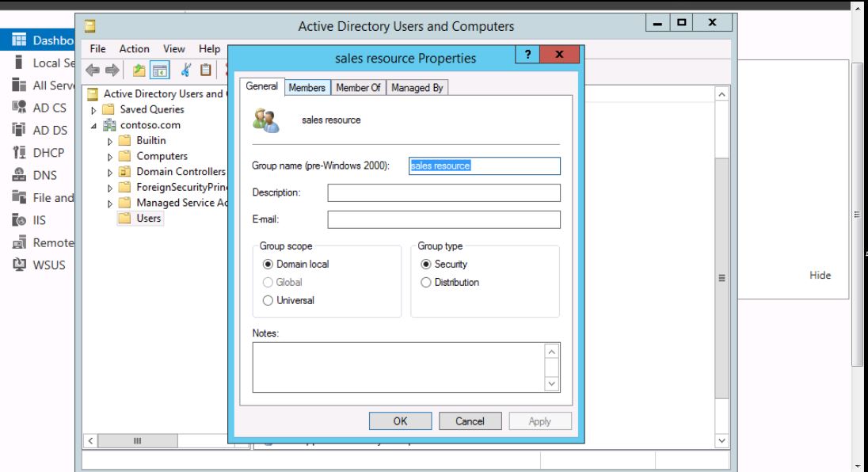The height and width of the screenshot is (472, 868).
Task: Click the Notes box scroll up arrow
Action: 552,352
